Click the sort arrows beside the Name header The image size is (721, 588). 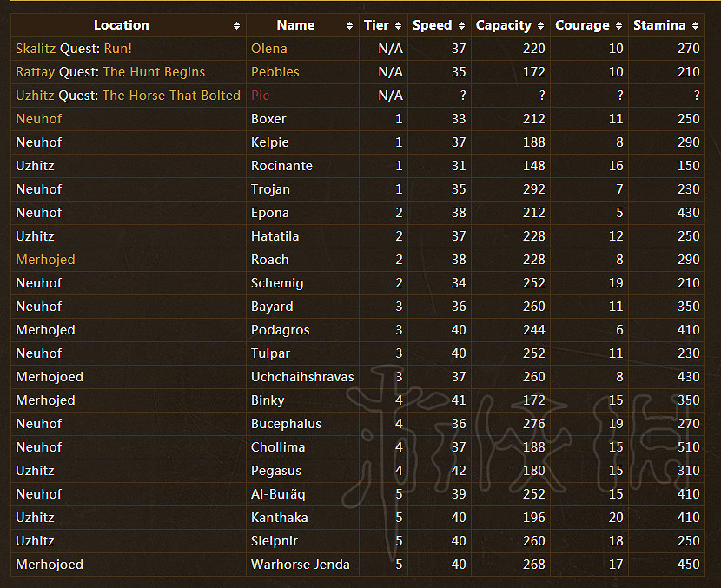349,26
